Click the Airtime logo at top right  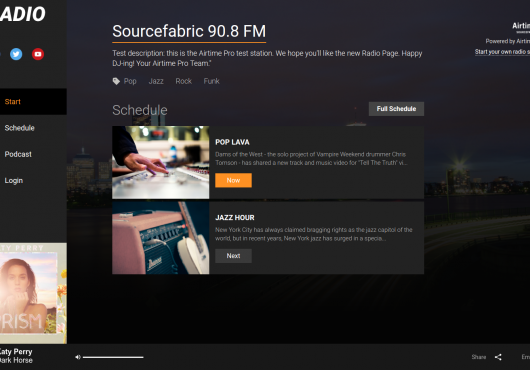coord(521,27)
